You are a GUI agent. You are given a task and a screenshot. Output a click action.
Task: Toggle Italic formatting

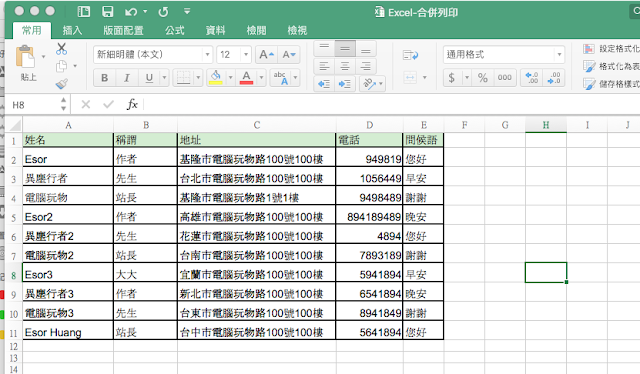(127, 78)
